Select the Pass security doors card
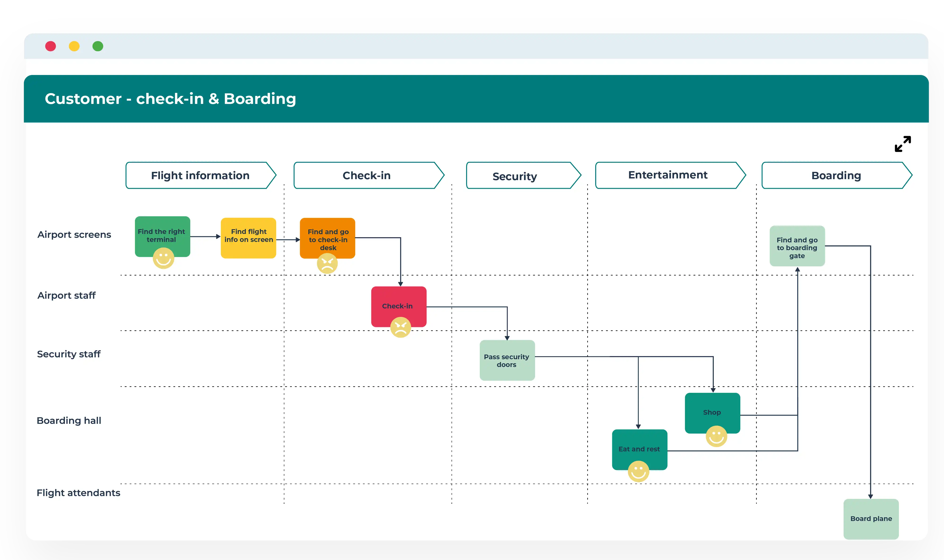 tap(507, 360)
